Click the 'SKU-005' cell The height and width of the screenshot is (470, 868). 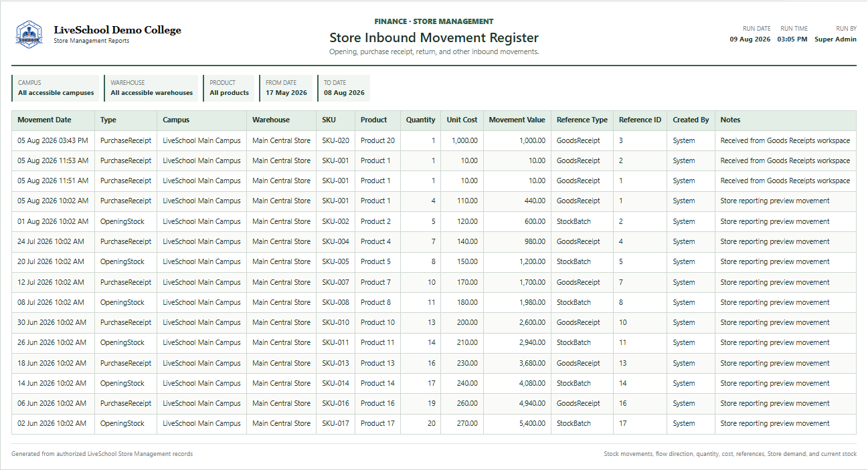point(335,262)
